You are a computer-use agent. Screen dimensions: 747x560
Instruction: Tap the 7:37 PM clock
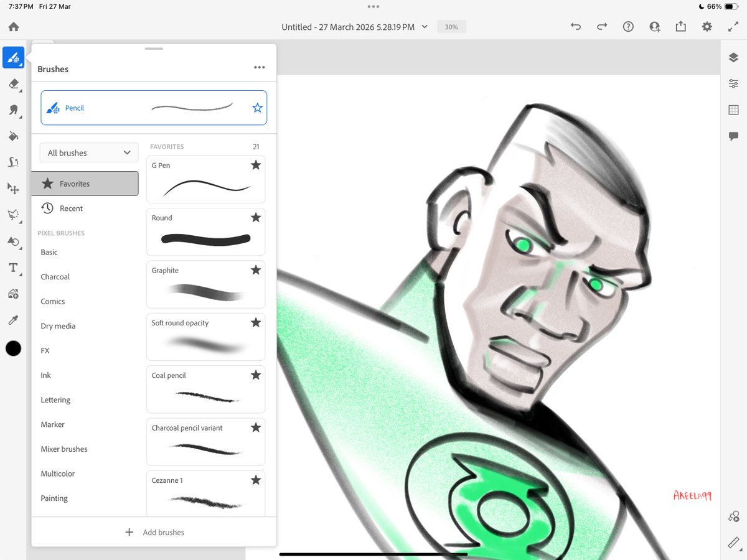[21, 6]
